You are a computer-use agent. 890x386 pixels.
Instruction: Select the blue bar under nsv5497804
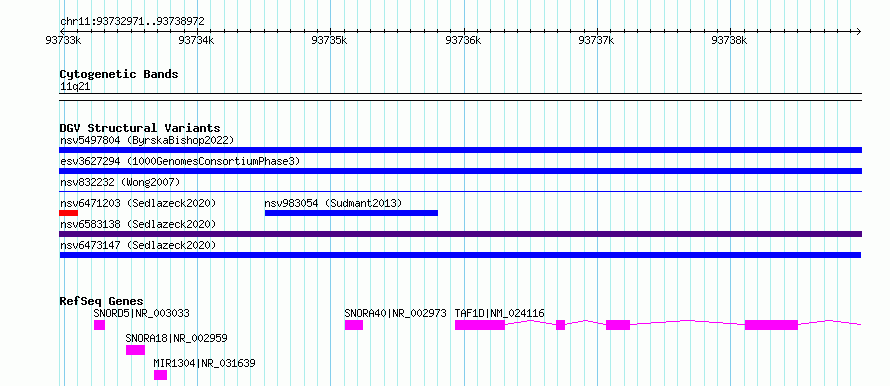tap(460, 150)
